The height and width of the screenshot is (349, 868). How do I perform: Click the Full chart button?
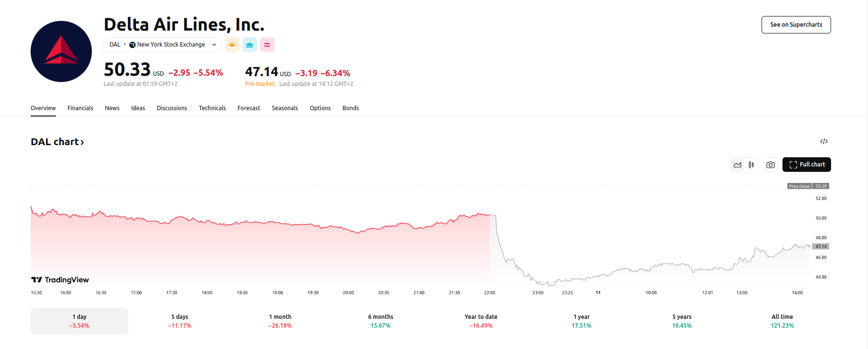point(806,165)
